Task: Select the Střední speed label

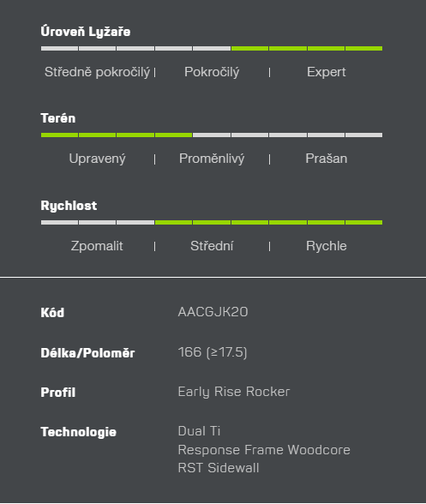Action: [x=212, y=246]
